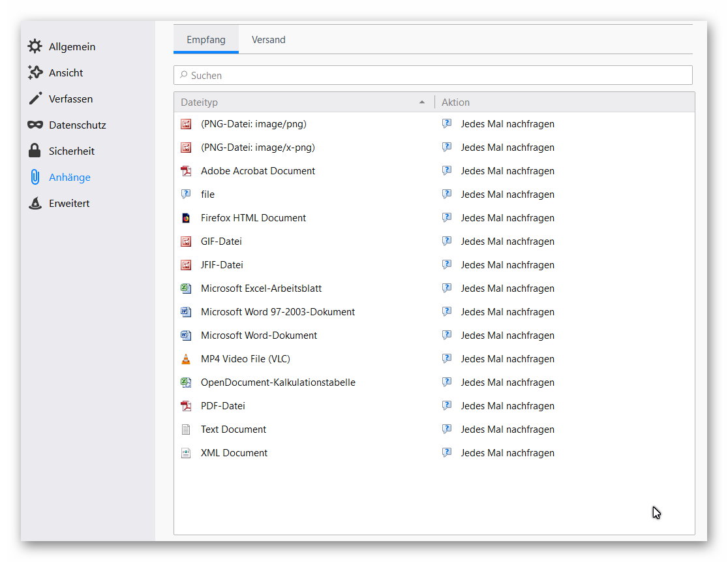This screenshot has height=562, width=728.
Task: Change the action for PDF-Datei
Action: [x=507, y=406]
